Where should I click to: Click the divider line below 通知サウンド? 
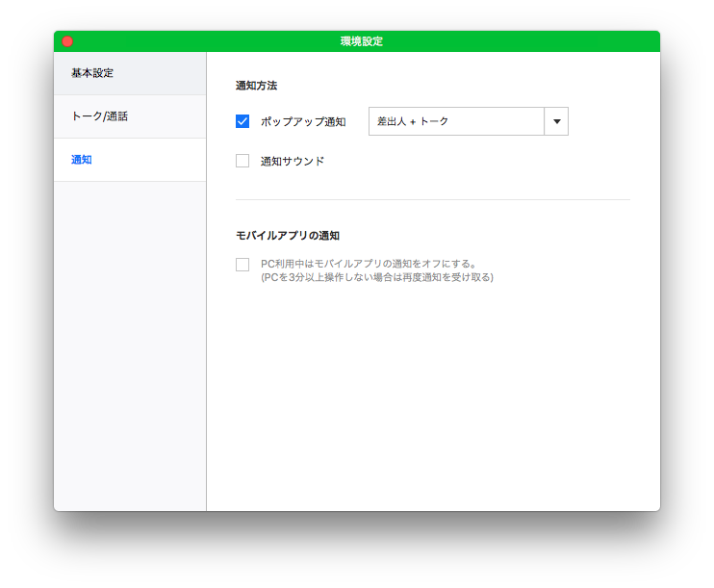pyautogui.click(x=432, y=199)
